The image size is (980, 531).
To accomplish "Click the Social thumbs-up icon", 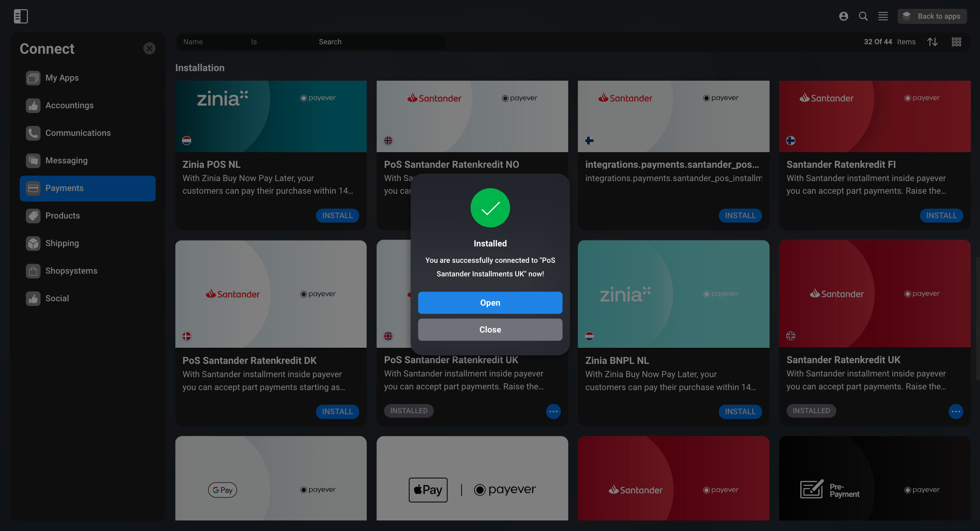I will [33, 299].
